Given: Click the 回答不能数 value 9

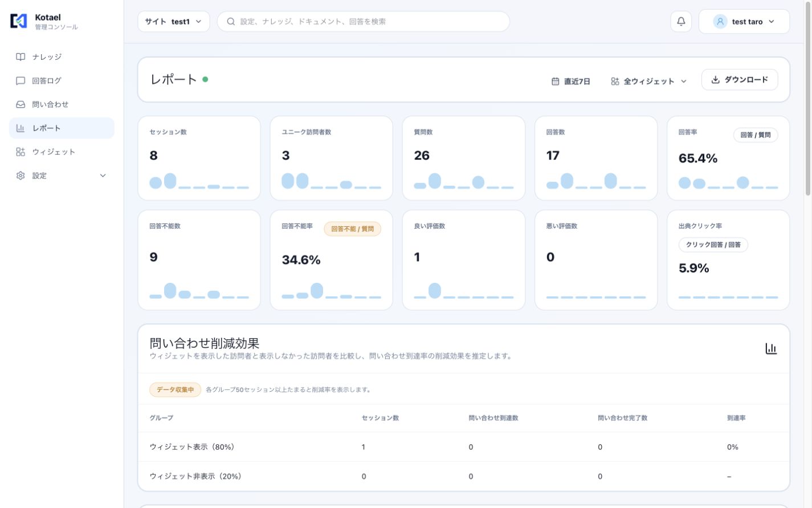Looking at the screenshot, I should (x=153, y=257).
